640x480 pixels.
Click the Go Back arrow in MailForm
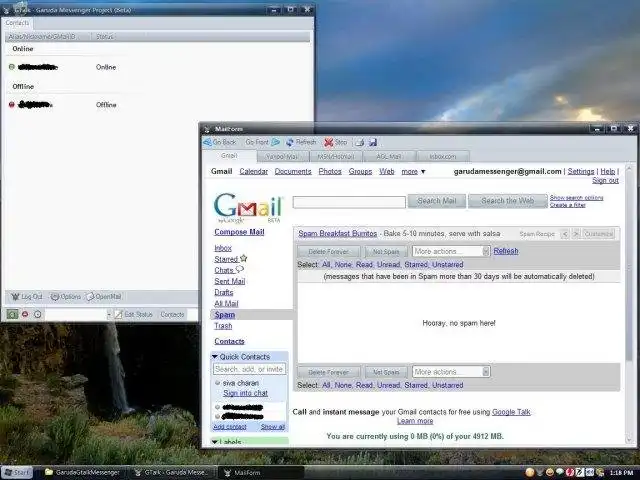[220, 142]
